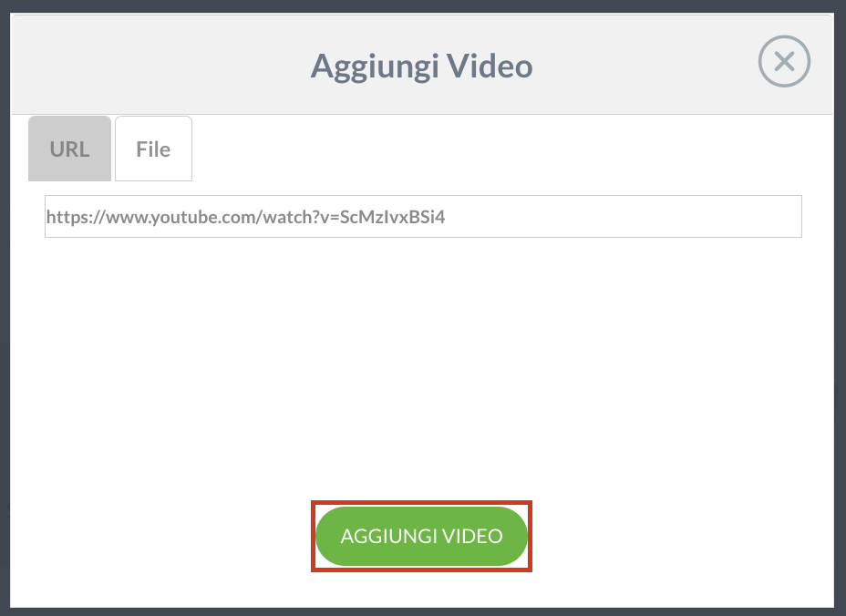
Task: Choose File as the video source
Action: coord(153,149)
